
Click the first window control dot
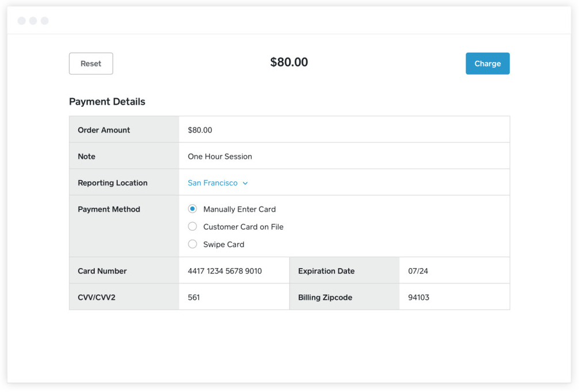(22, 21)
